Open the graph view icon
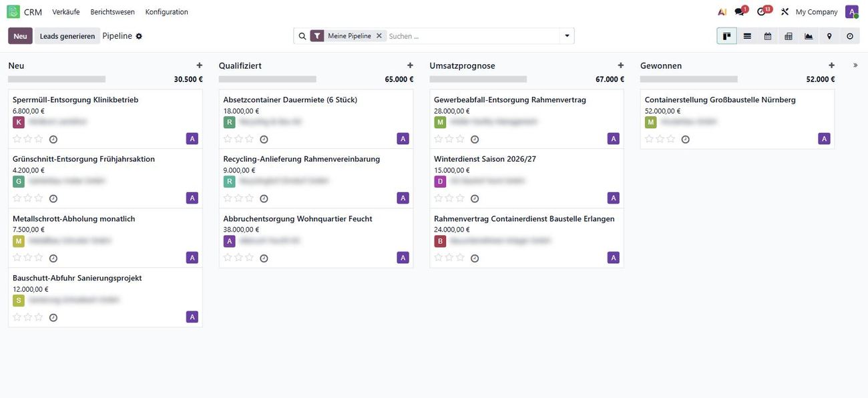 [x=809, y=36]
